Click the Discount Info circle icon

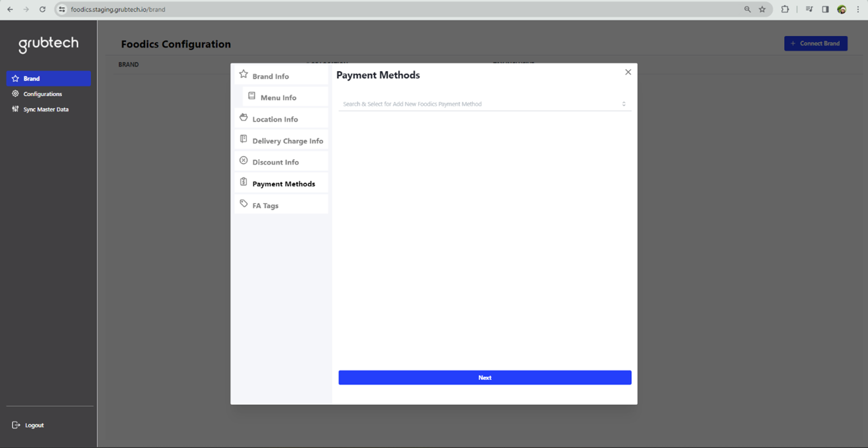tap(243, 160)
